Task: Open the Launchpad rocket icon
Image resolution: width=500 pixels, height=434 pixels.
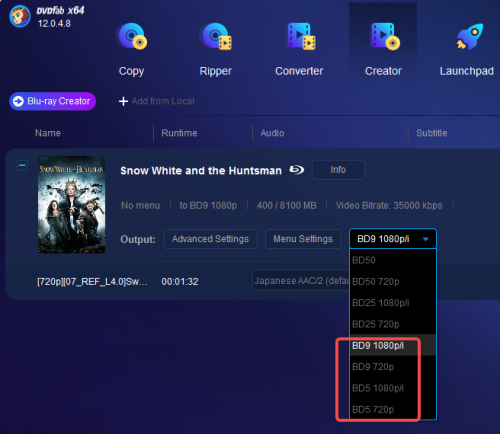Action: click(470, 36)
